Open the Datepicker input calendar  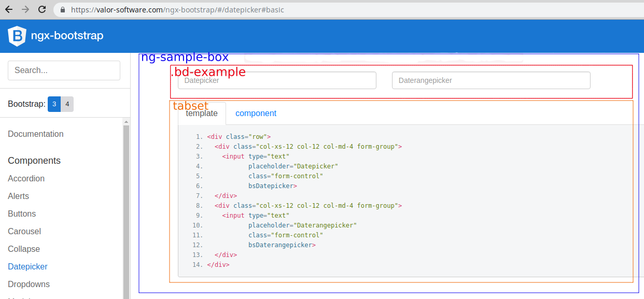click(x=276, y=80)
